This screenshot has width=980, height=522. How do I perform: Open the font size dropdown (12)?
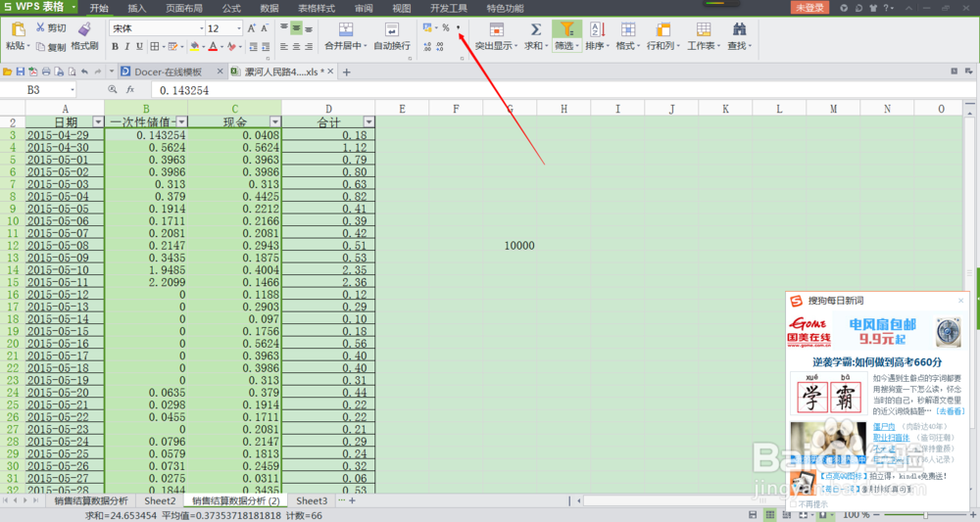tap(239, 28)
